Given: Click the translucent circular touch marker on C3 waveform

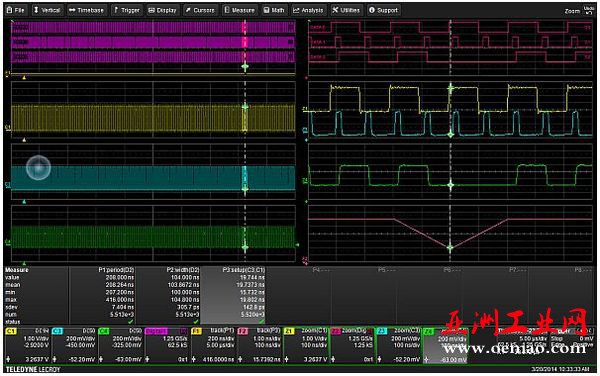Looking at the screenshot, I should [38, 168].
